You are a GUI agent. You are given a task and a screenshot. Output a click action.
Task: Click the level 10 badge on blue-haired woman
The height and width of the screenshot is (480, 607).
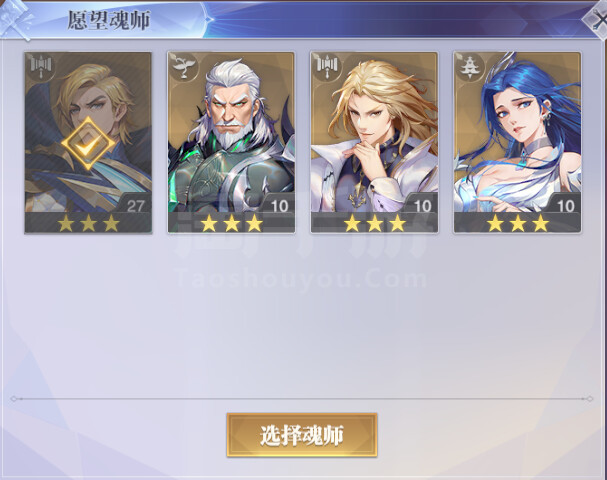565,205
